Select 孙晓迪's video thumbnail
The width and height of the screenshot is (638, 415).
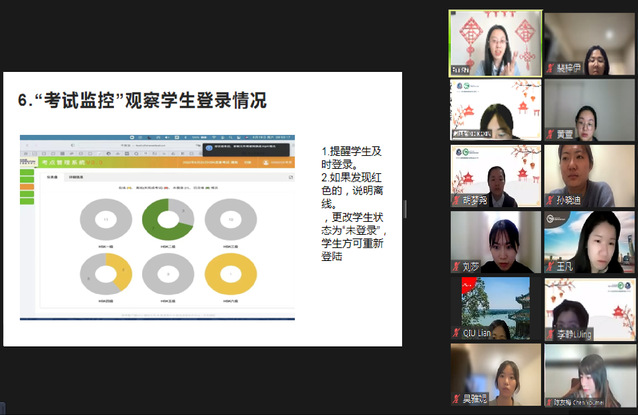pyautogui.click(x=589, y=174)
